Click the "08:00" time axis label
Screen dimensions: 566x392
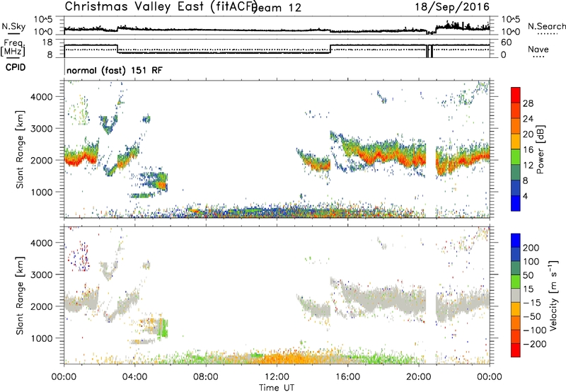[206, 377]
